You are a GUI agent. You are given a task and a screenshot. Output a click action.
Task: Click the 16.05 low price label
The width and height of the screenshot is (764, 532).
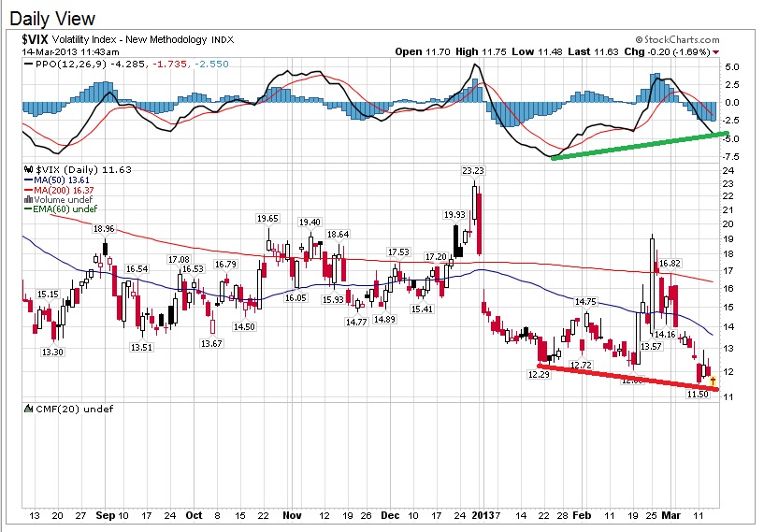tap(296, 297)
